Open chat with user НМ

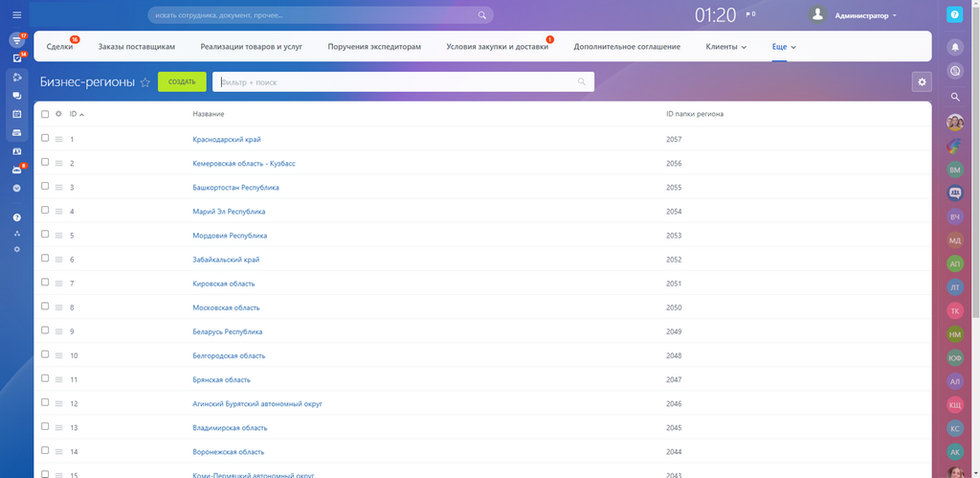(x=955, y=334)
